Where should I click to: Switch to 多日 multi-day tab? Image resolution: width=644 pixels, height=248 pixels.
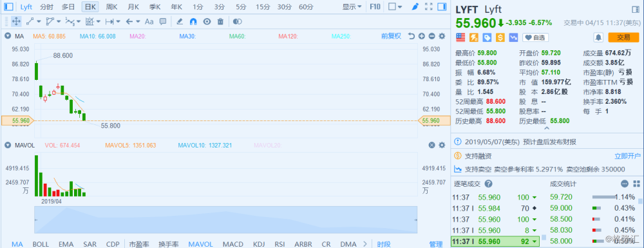point(68,6)
